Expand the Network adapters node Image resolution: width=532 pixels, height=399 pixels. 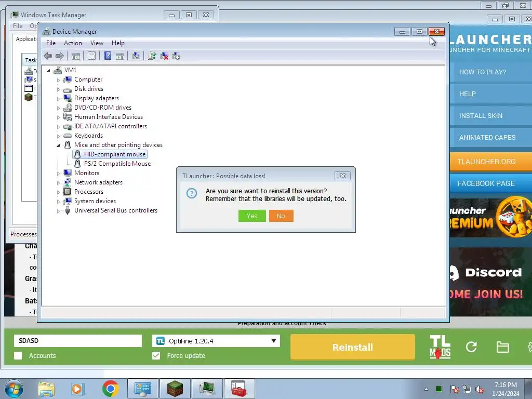58,183
